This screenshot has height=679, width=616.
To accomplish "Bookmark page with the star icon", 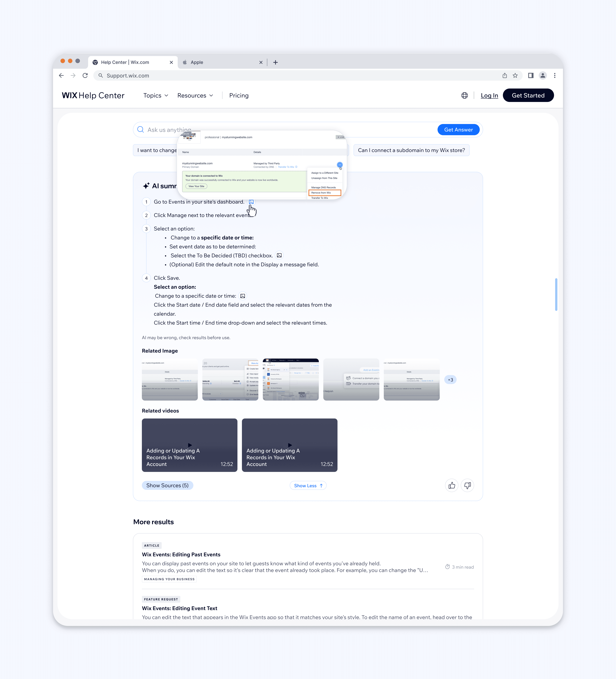I will click(515, 75).
